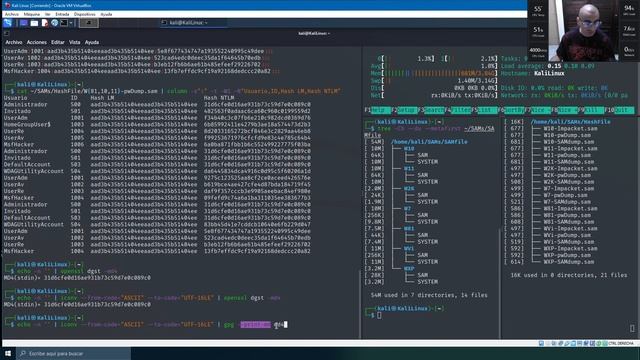Open VirtualBox Entrada menu
The width and height of the screenshot is (640, 360).
(x=62, y=14)
